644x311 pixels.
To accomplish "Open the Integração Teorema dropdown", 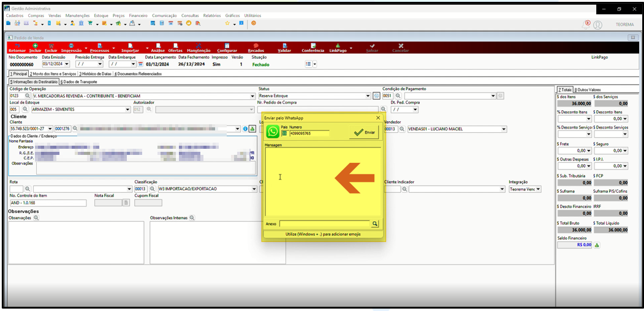I will click(x=539, y=189).
